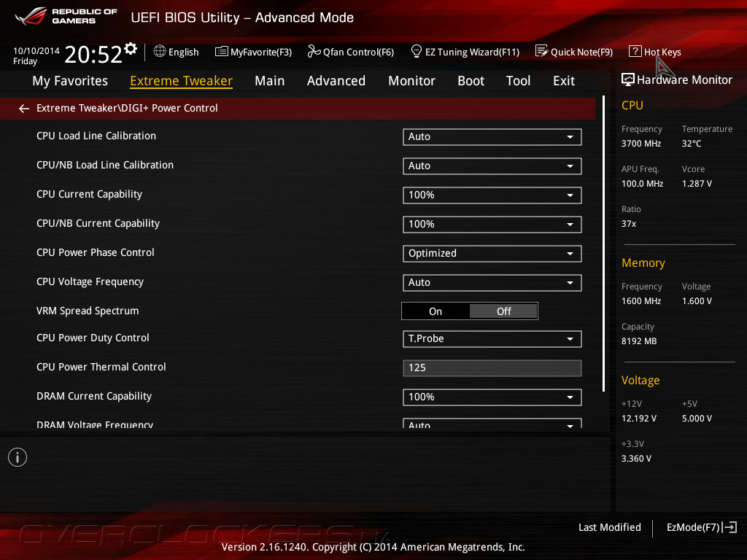Open DRAM Voltage Frequency dropdown
Viewport: 747px width, 560px height.
pyautogui.click(x=492, y=424)
